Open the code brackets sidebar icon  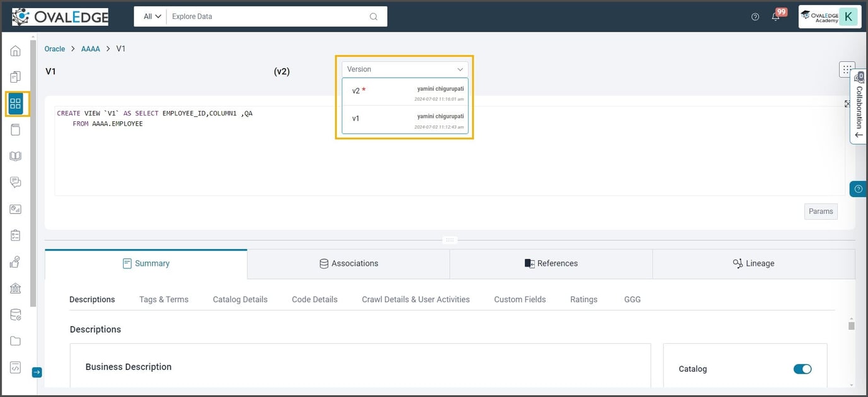[x=15, y=367]
